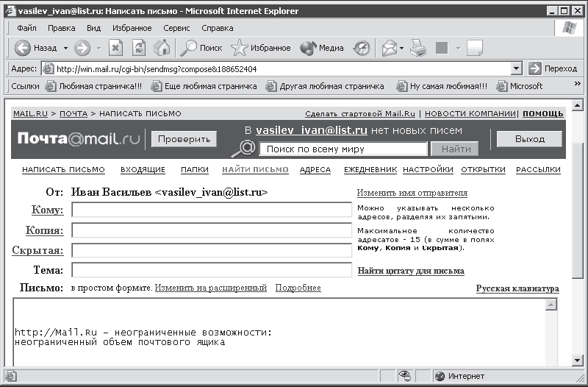
Task: Go to the Home page icon
Action: pos(162,48)
